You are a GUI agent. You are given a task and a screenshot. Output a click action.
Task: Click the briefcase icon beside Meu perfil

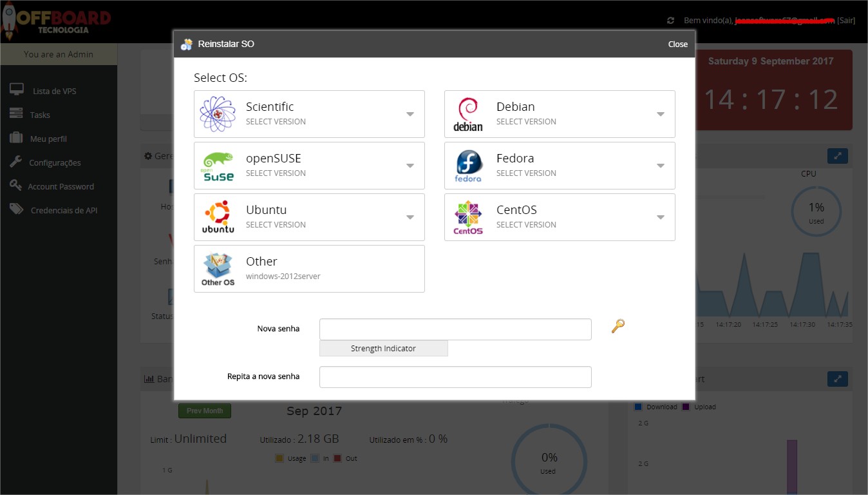(x=16, y=138)
